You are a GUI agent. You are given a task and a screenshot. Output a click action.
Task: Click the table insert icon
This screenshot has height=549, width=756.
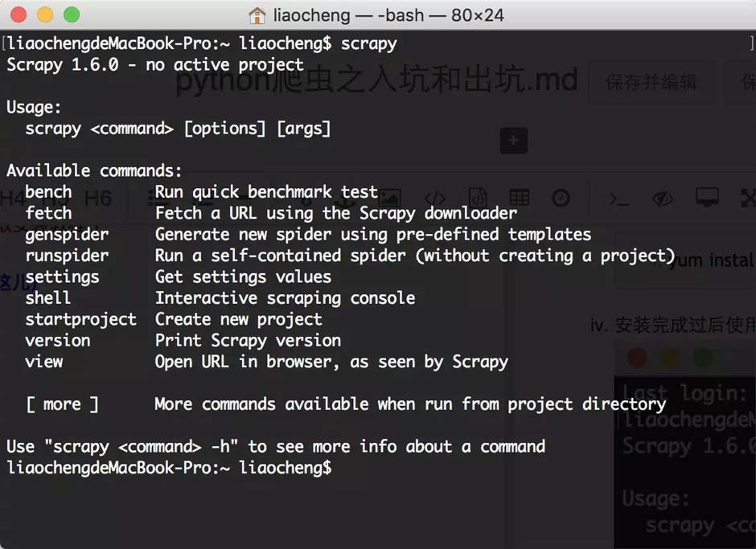(x=520, y=198)
